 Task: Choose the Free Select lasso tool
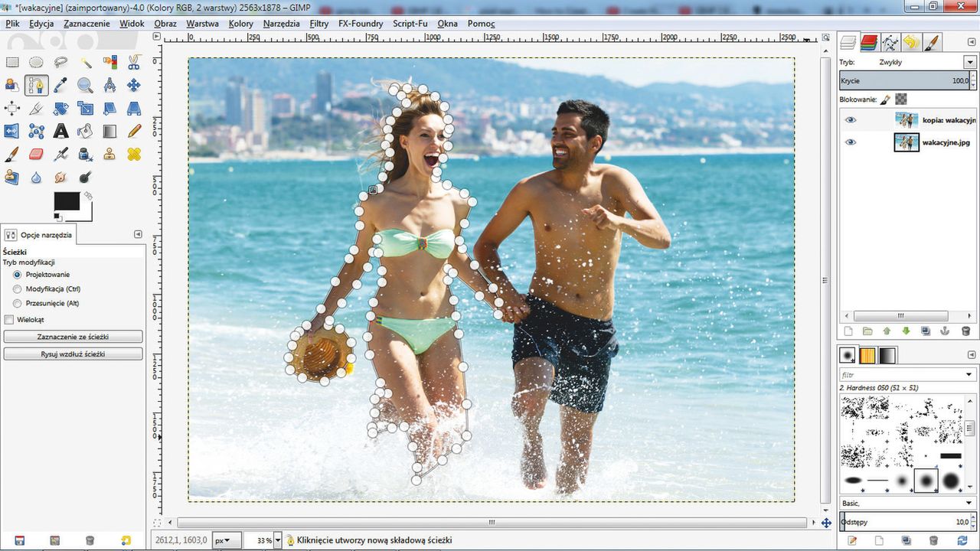pos(60,62)
